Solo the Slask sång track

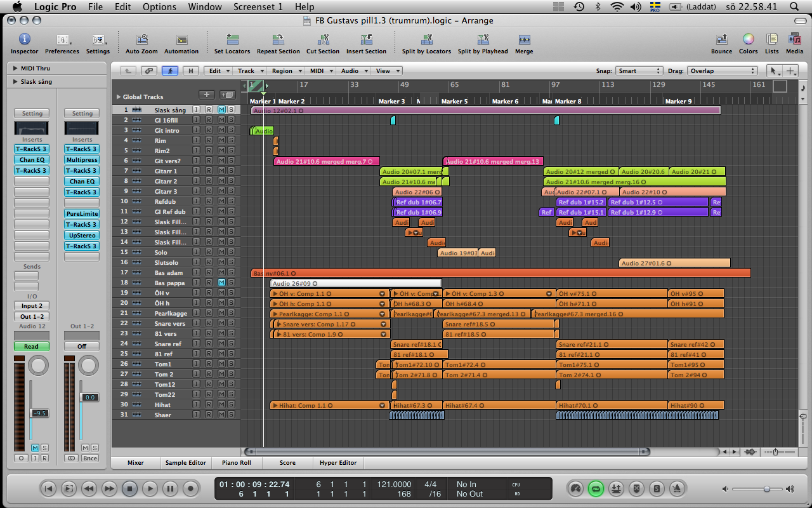pyautogui.click(x=231, y=110)
